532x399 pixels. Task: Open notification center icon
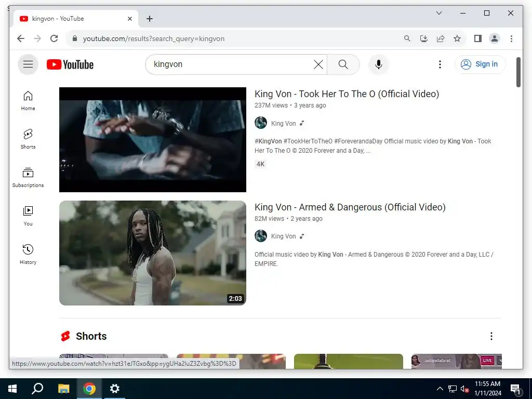[516, 389]
